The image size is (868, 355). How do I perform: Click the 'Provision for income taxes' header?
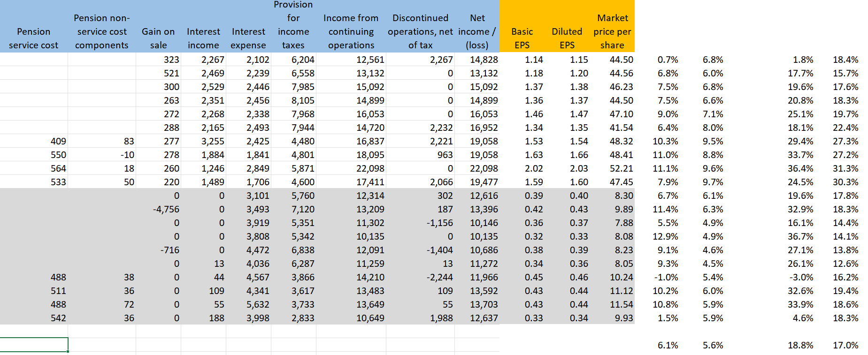click(293, 25)
